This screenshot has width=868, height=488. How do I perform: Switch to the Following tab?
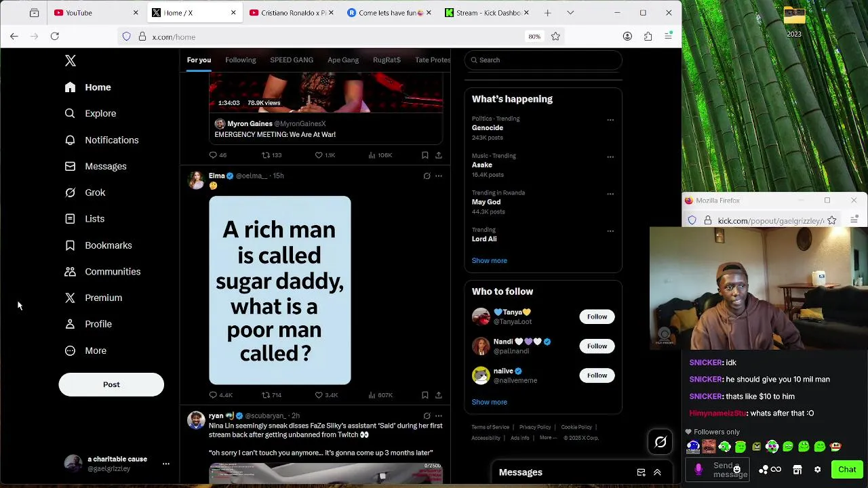coord(241,60)
